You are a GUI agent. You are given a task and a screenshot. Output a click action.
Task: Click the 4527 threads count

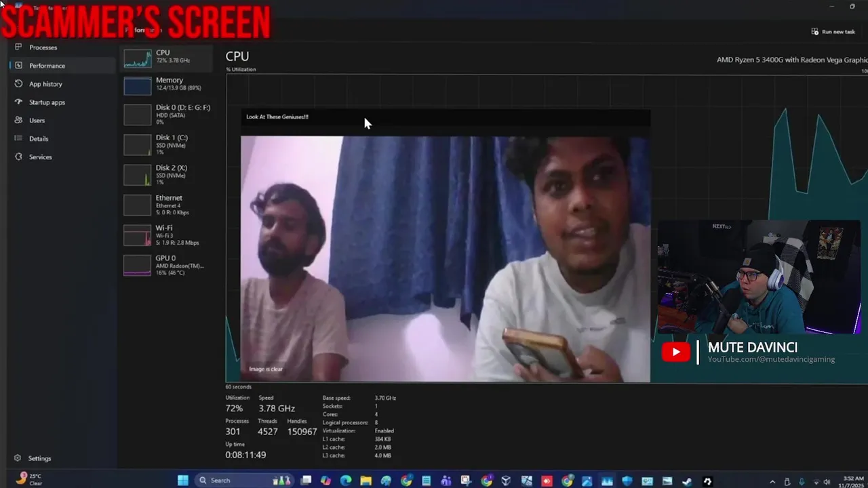(x=268, y=432)
